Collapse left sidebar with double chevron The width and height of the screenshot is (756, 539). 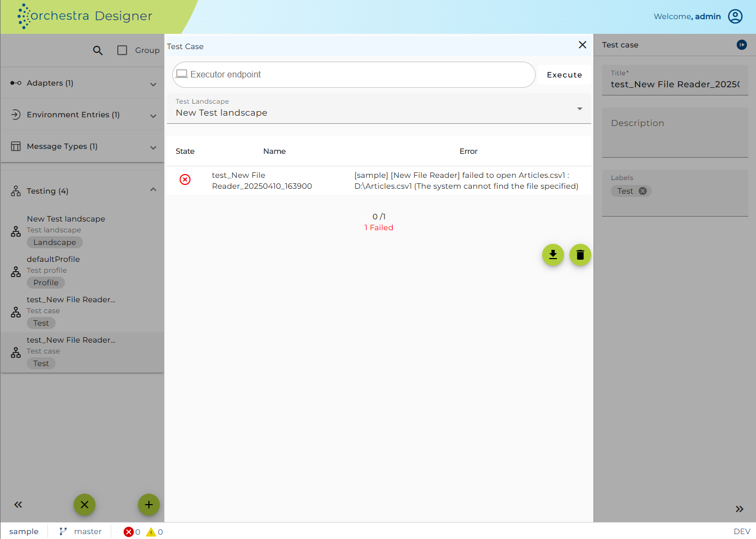[18, 505]
